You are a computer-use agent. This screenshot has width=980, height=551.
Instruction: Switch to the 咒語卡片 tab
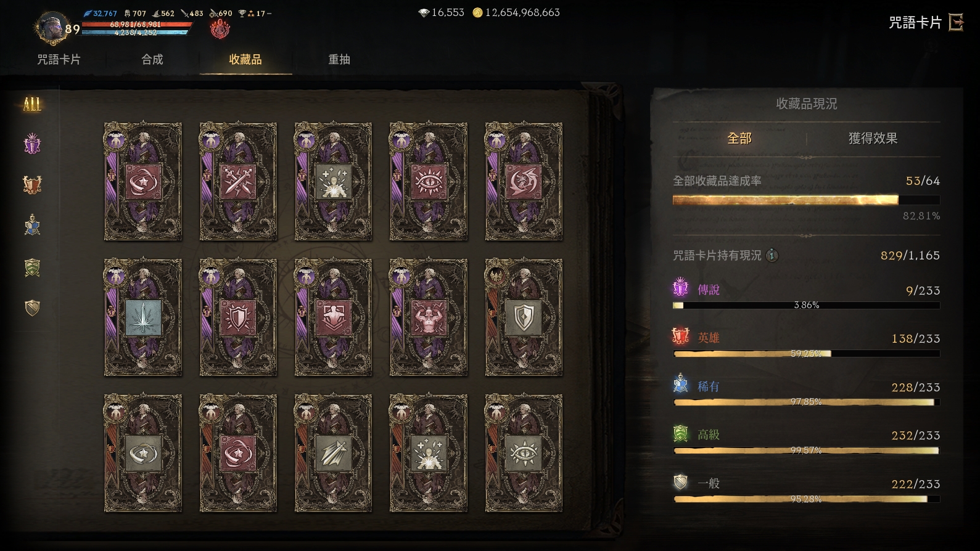(x=59, y=59)
